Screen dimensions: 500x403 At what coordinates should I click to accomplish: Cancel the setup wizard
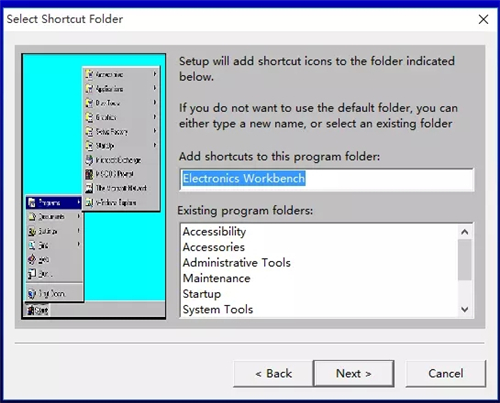(446, 373)
